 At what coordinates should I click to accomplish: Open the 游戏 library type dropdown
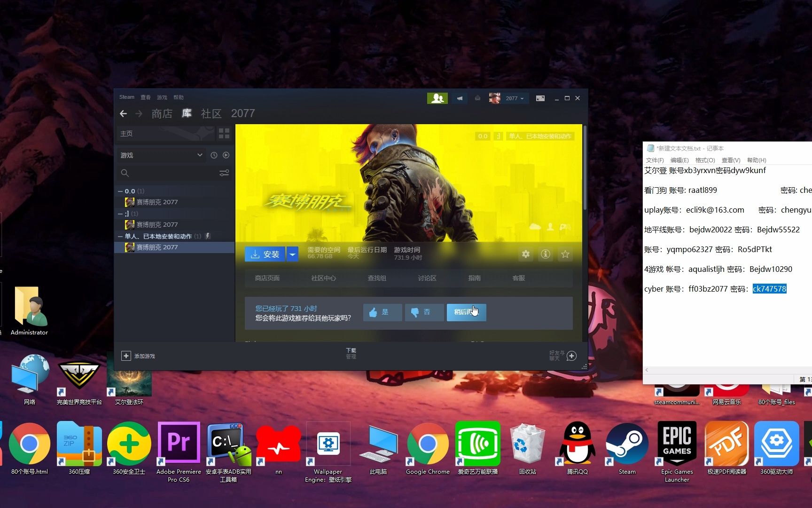tap(161, 155)
